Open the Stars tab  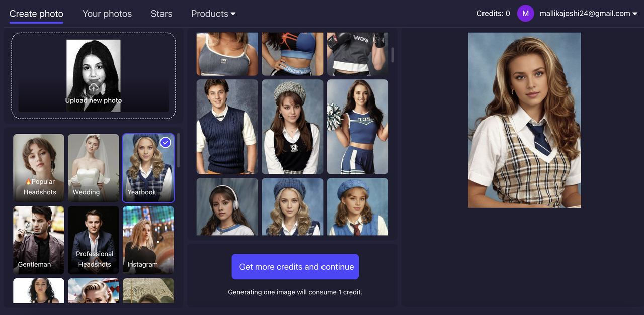(x=162, y=14)
